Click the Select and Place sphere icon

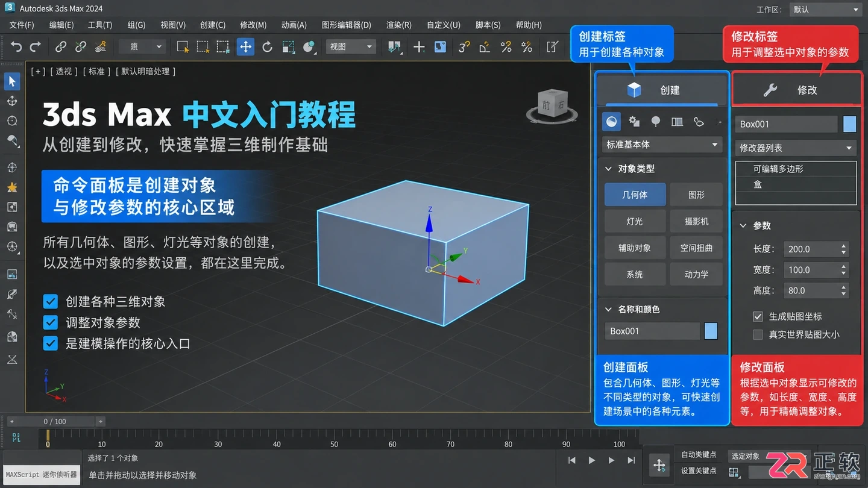click(x=309, y=46)
